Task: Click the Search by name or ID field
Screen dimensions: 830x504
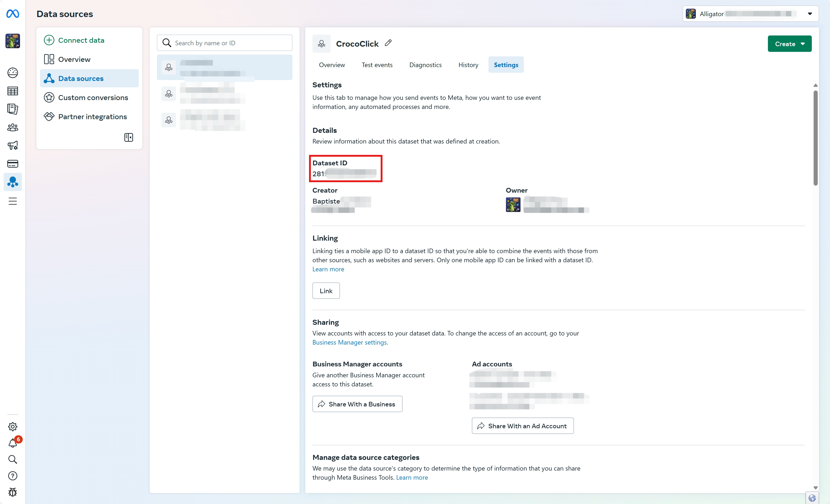Action: pos(225,43)
